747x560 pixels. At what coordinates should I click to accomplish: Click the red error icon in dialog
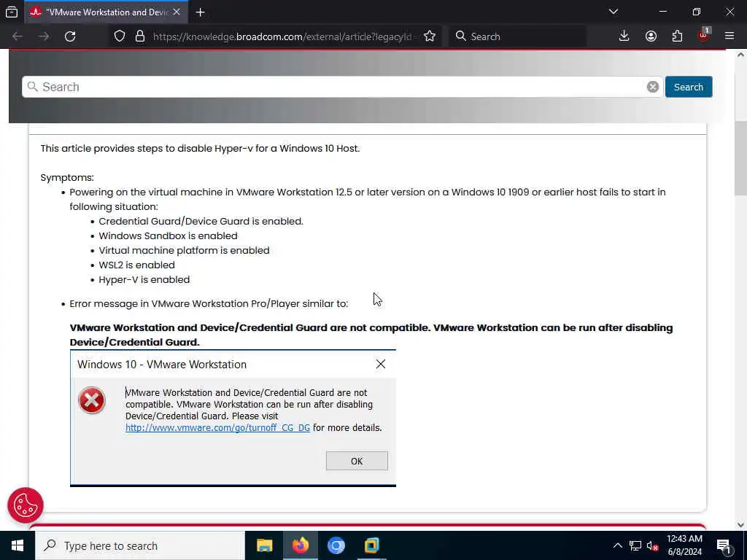tap(91, 400)
